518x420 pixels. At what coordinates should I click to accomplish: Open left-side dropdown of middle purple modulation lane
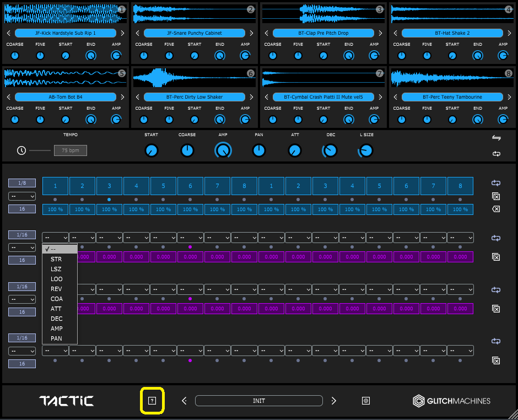pos(22,299)
